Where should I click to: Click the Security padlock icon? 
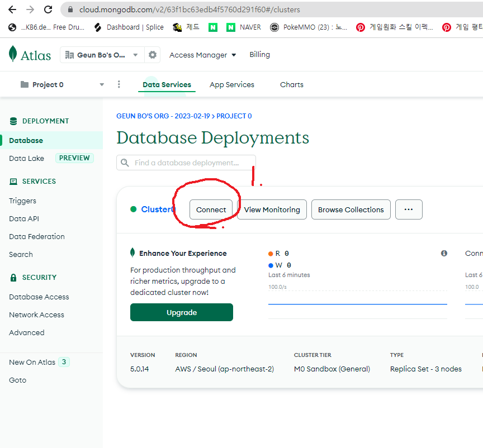click(x=13, y=278)
